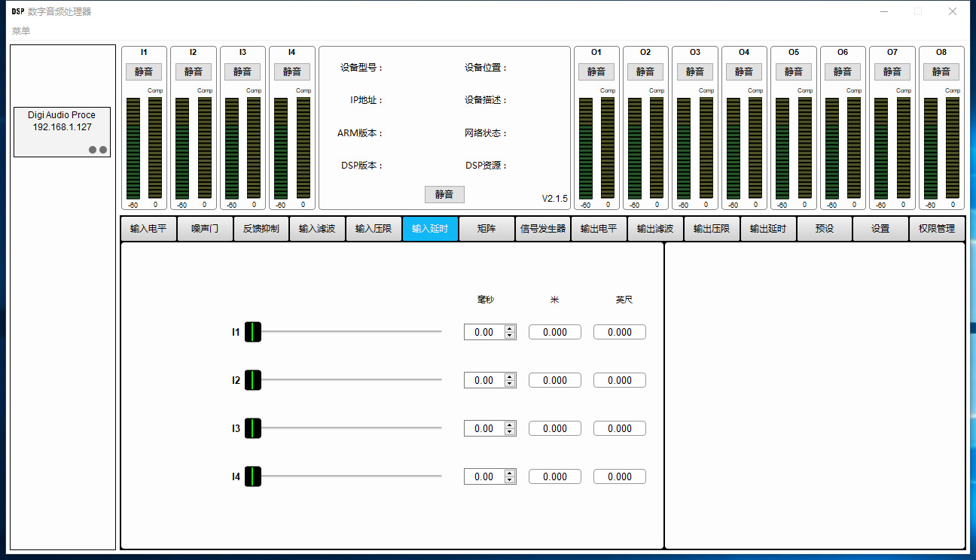Switch to the 输入电平 tab
The height and width of the screenshot is (560, 976).
click(x=148, y=229)
